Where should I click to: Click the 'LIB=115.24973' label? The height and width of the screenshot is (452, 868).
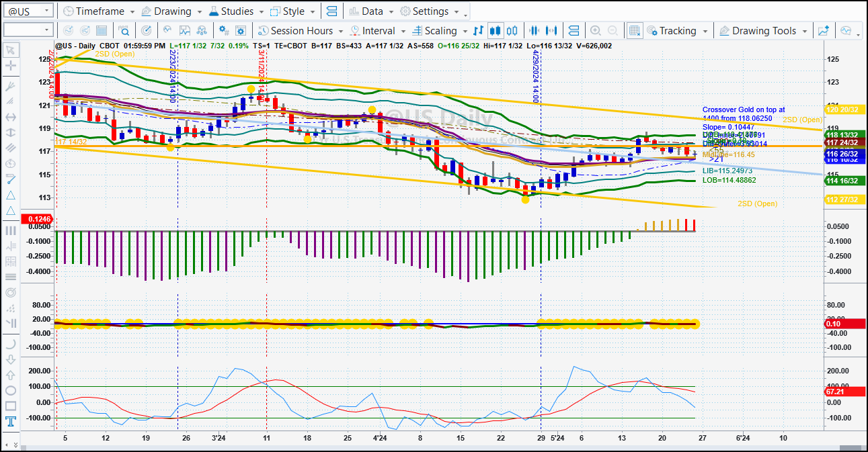point(728,171)
